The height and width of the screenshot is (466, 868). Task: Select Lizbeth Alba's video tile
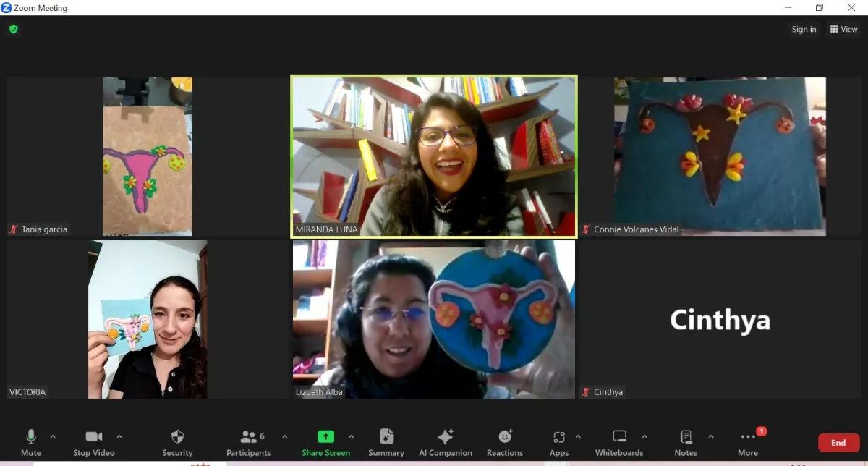(x=434, y=319)
